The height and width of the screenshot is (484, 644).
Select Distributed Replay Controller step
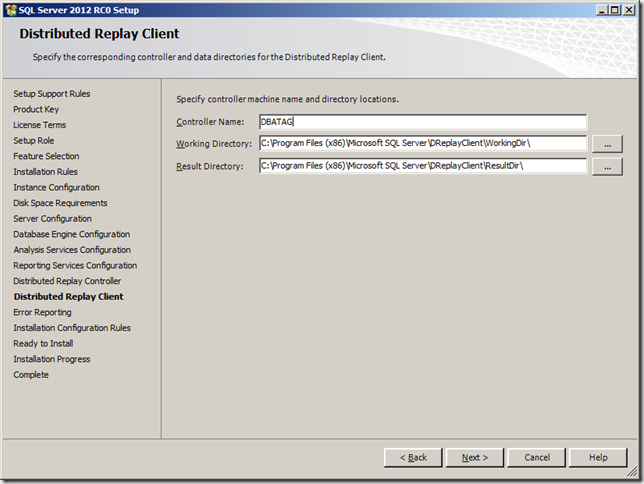click(x=67, y=281)
